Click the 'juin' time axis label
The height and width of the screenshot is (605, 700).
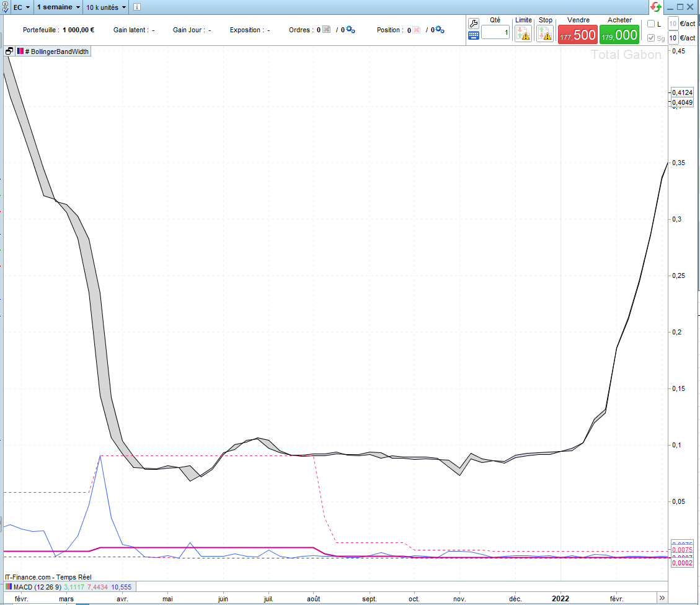[x=223, y=599]
